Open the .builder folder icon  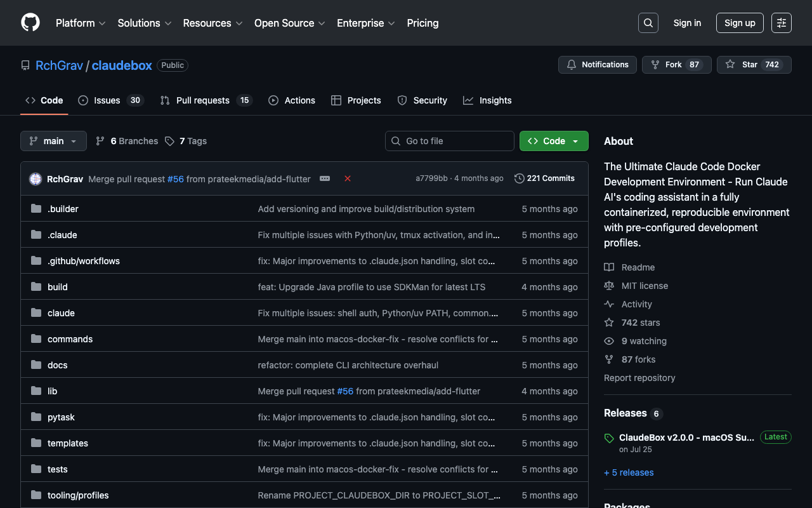click(x=36, y=209)
